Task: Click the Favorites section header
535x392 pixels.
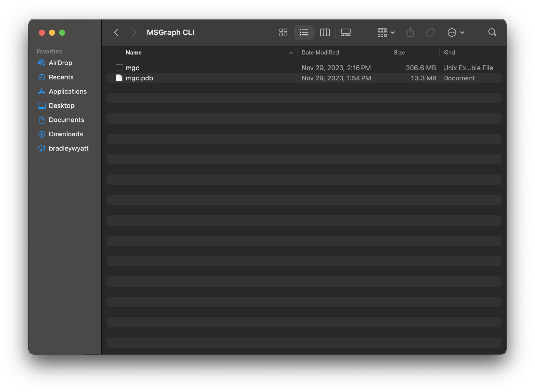Action: click(49, 52)
